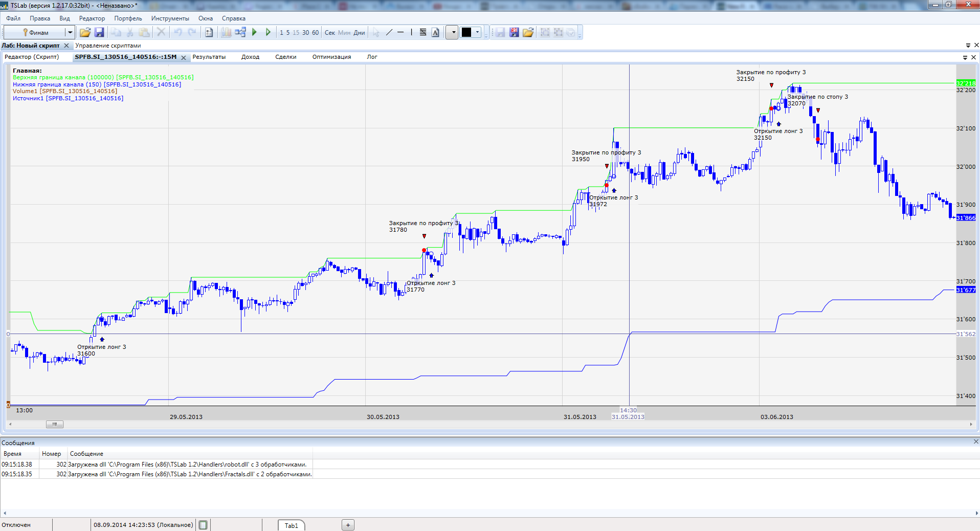Click the second green play arrow
This screenshot has height=531, width=980.
click(269, 32)
